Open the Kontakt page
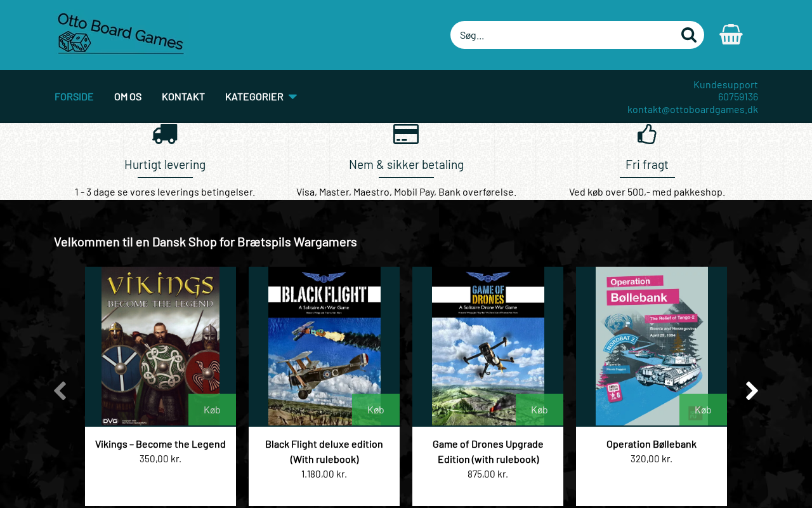The width and height of the screenshot is (812, 508). (183, 97)
